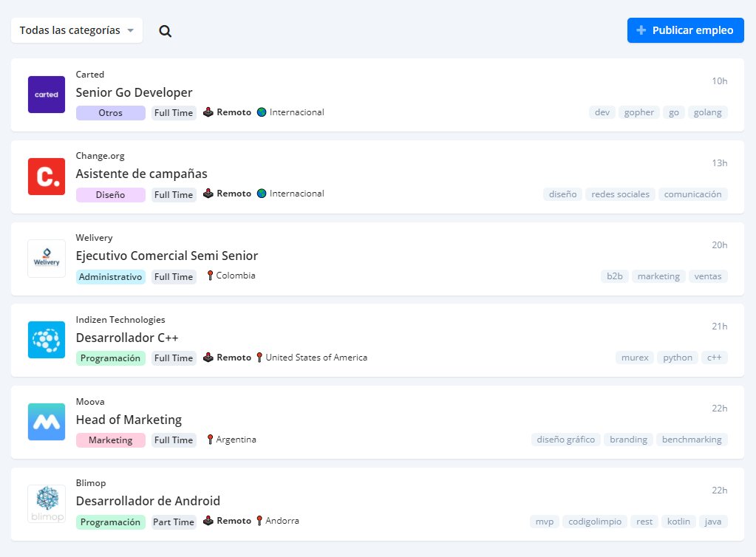Open Indizen Technologies via its logo
756x557 pixels.
pyautogui.click(x=46, y=340)
